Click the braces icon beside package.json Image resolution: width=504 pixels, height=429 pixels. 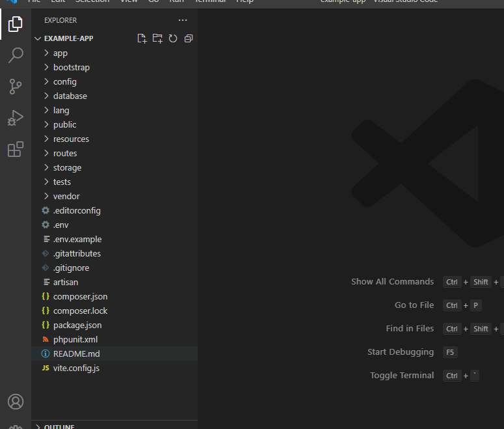click(x=46, y=325)
